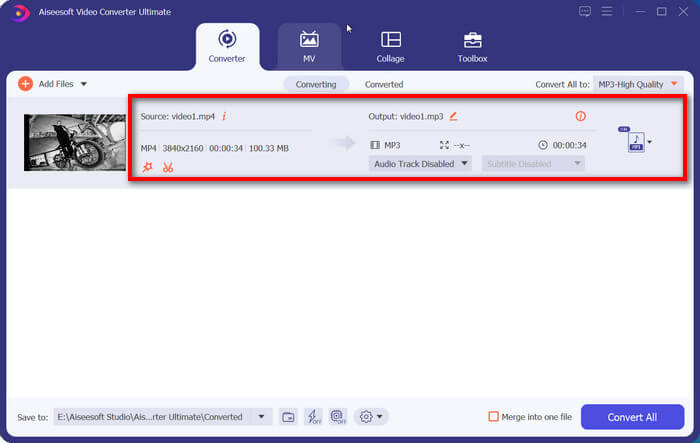Open the Toolbox tab

tap(472, 46)
